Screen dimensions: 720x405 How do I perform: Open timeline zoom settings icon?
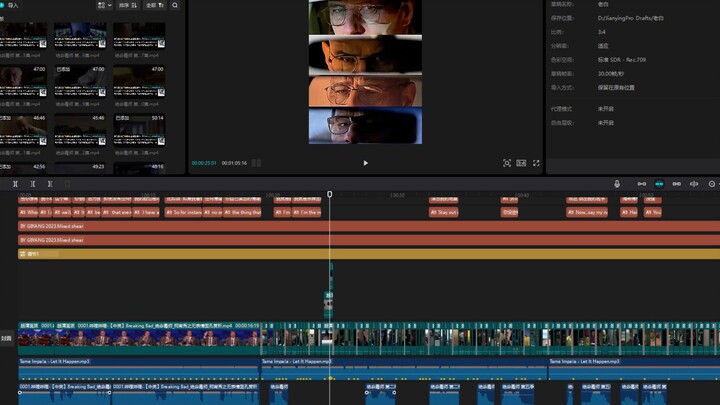tap(712, 184)
